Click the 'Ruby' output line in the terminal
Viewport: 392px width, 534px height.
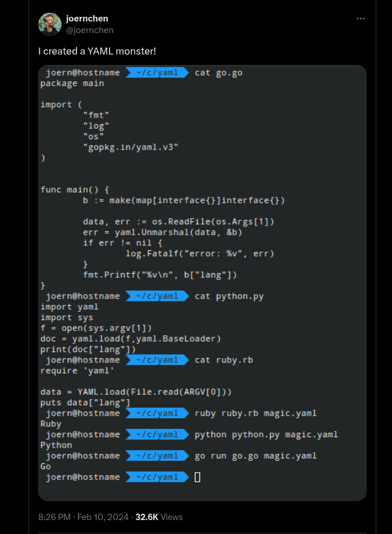click(x=51, y=424)
